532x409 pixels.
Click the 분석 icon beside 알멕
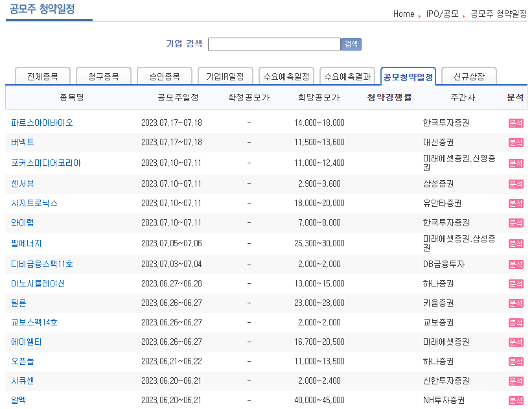coord(516,401)
